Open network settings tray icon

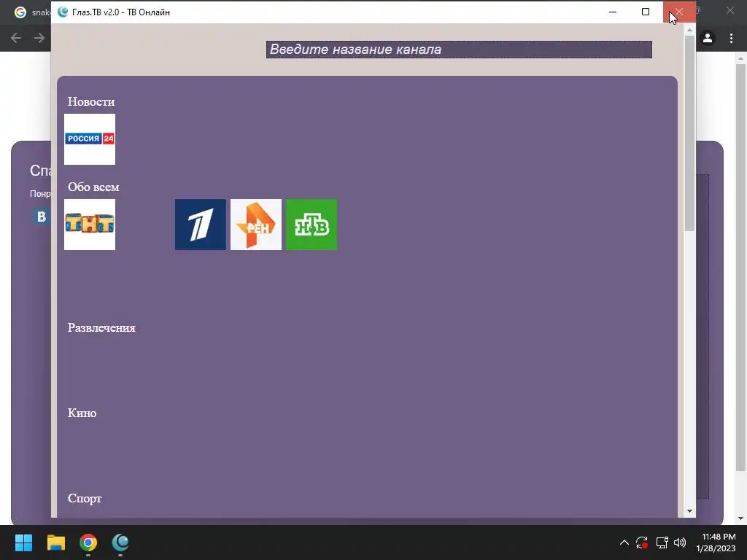662,542
